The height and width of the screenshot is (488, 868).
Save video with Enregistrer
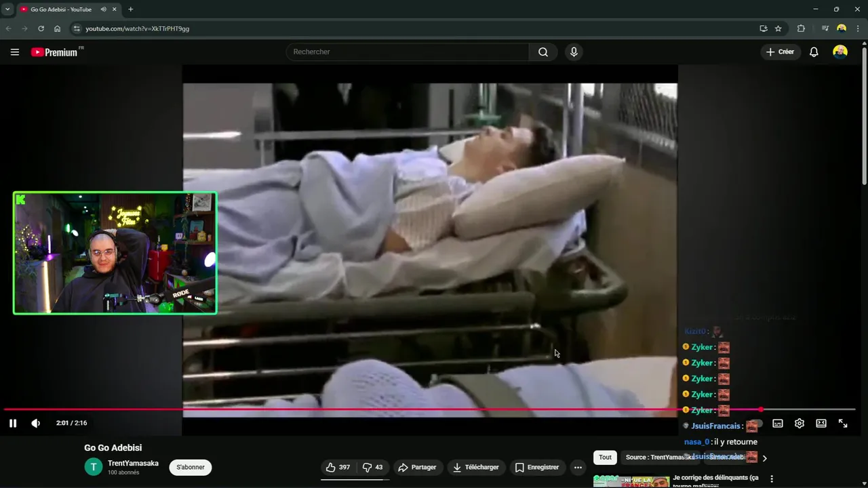(537, 467)
